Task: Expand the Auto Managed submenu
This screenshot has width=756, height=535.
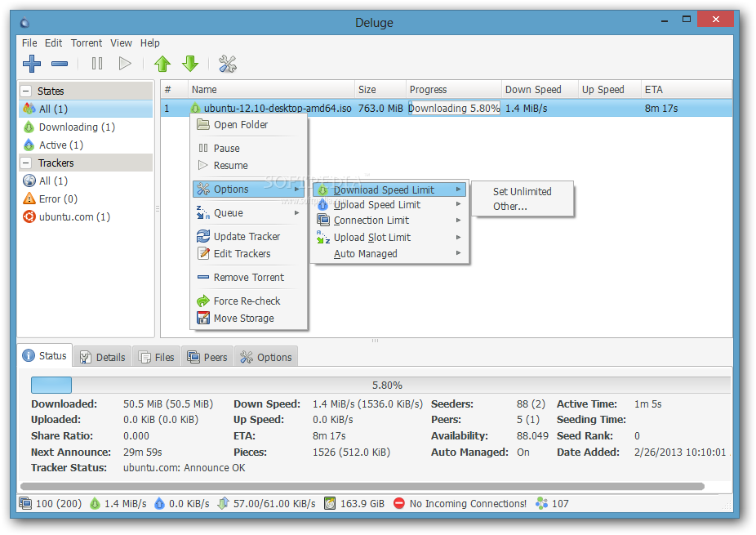Action: click(x=366, y=254)
